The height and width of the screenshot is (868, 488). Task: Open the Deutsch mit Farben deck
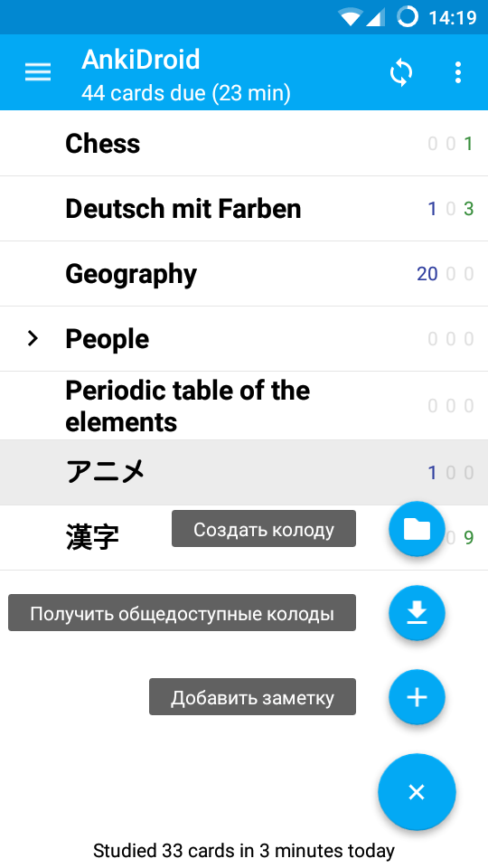tap(244, 209)
